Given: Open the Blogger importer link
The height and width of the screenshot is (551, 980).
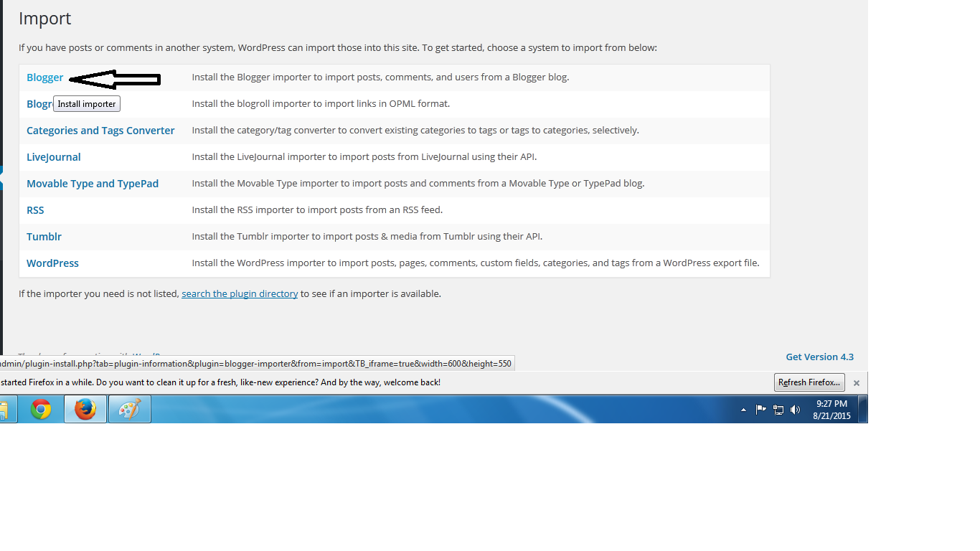Looking at the screenshot, I should tap(44, 77).
